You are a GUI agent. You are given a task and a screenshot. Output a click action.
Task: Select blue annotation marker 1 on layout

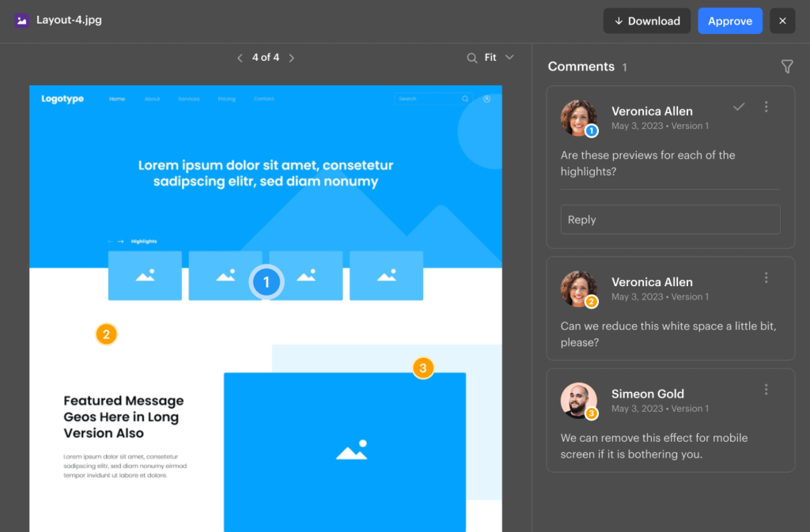pos(267,282)
